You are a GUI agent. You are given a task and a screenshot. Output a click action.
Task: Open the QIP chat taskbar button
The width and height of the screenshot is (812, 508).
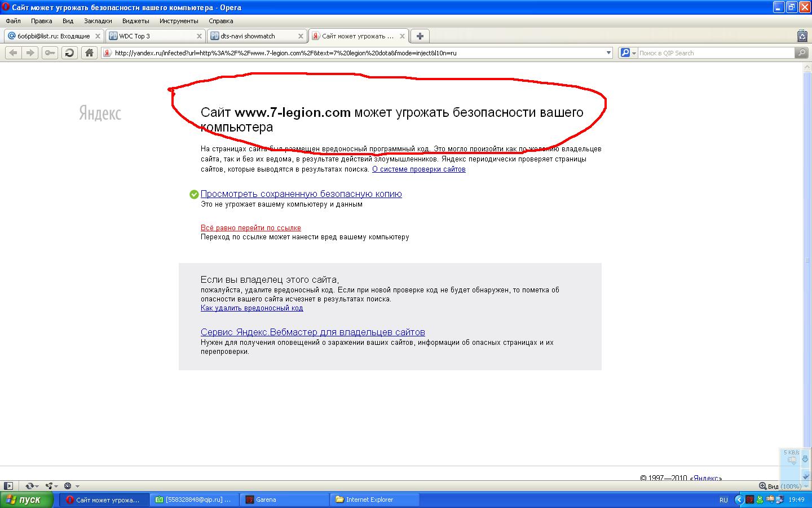[x=195, y=500]
